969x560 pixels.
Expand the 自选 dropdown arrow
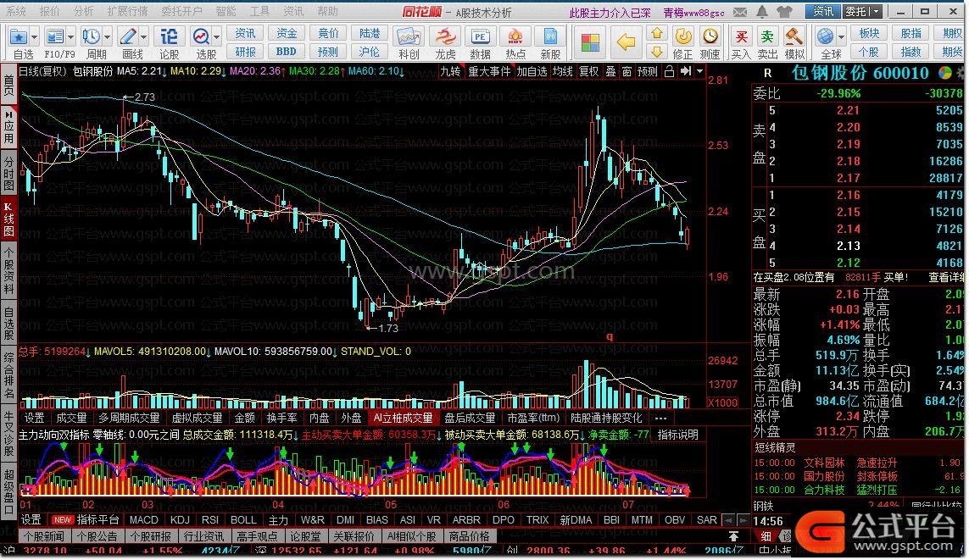coord(34,37)
